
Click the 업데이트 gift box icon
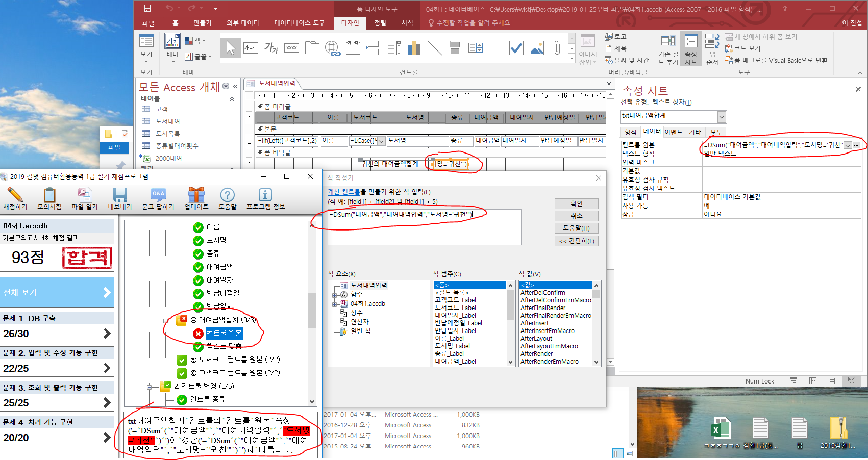click(x=196, y=196)
